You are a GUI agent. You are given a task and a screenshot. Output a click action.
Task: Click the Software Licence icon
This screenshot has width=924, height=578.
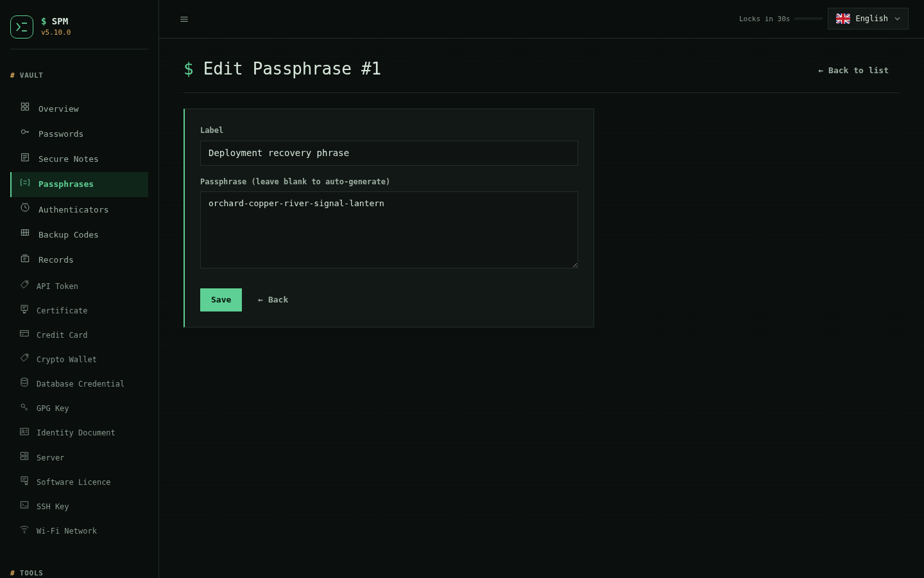pos(24,480)
